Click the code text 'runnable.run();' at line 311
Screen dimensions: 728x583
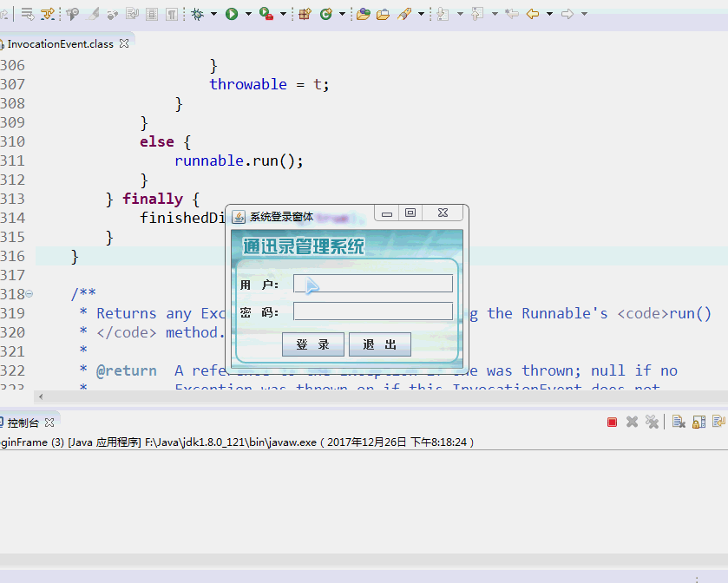239,161
